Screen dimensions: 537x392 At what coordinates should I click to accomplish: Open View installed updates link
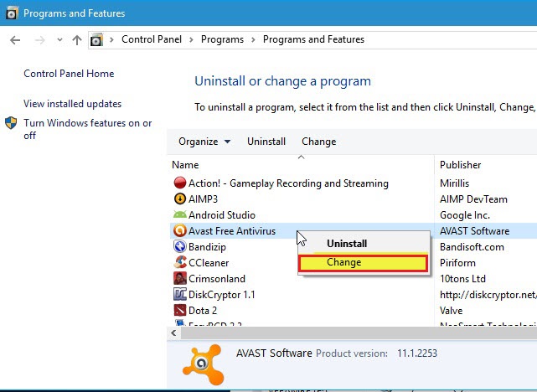point(73,104)
